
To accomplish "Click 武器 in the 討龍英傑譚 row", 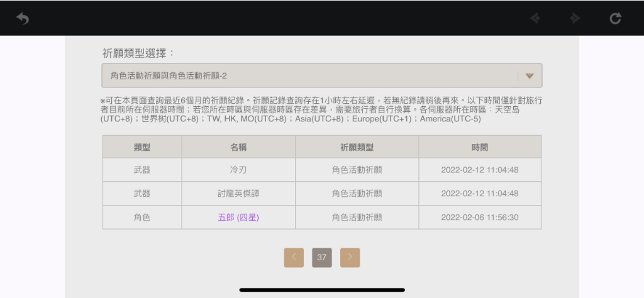I will (x=142, y=194).
